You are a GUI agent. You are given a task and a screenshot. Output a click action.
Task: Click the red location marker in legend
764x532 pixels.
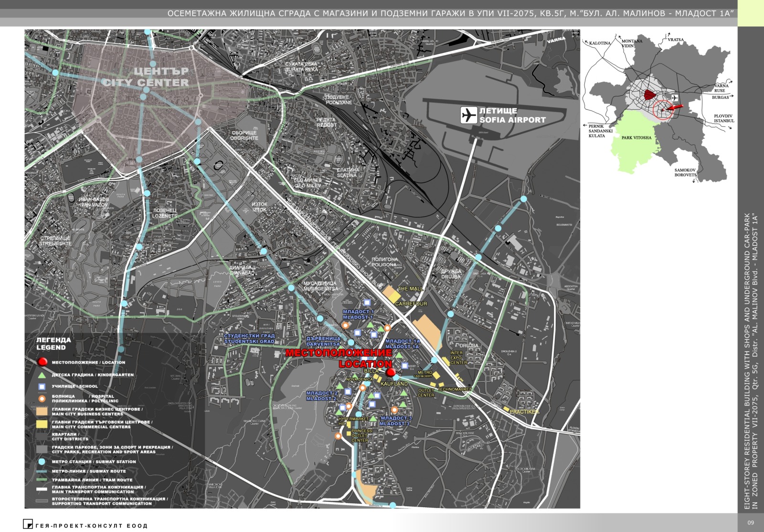[42, 362]
